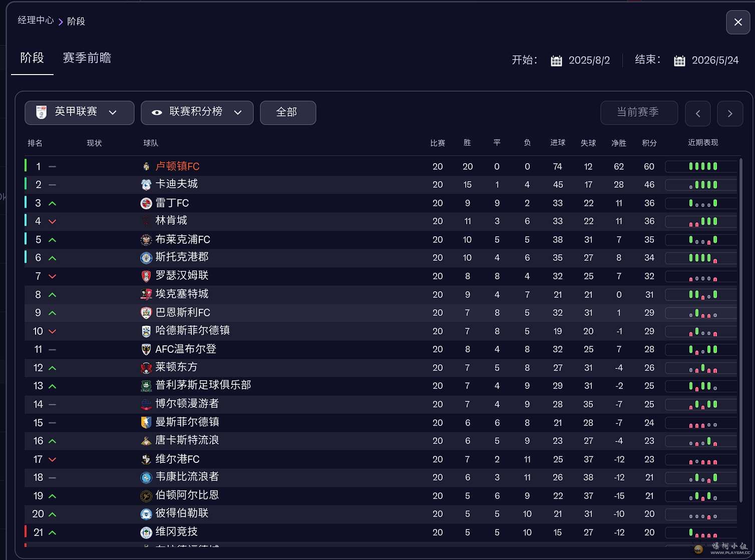Image resolution: width=755 pixels, height=560 pixels.
Task: Go to next season with right arrow
Action: (x=730, y=113)
